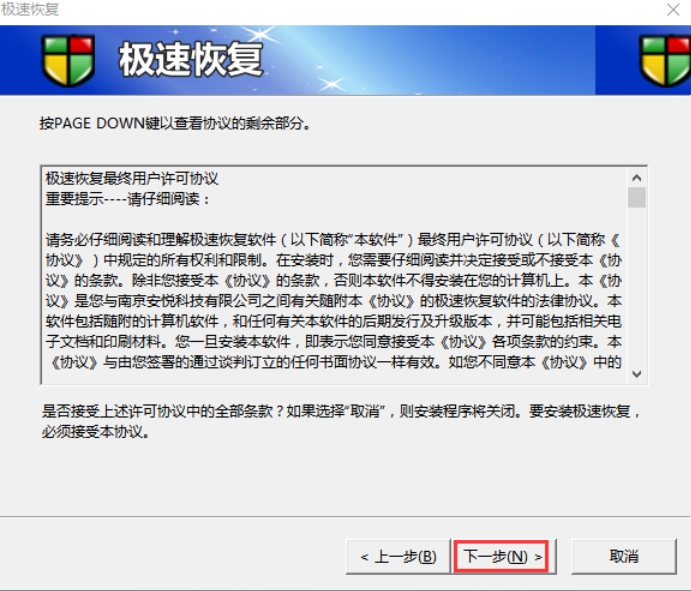Click the line 重要提示----请仔细阅读：
Viewport: 691px width, 591px height.
tap(127, 199)
